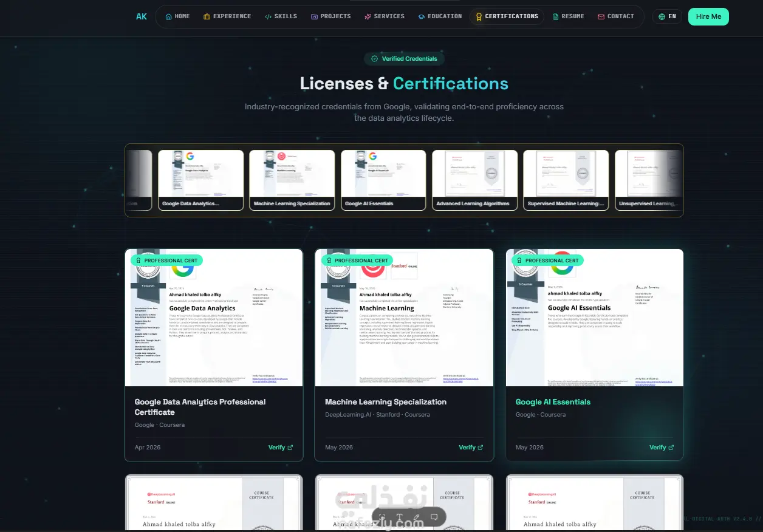Open the bottom-right Stanford course certificate card
Image resolution: width=763 pixels, height=532 pixels.
(595, 503)
